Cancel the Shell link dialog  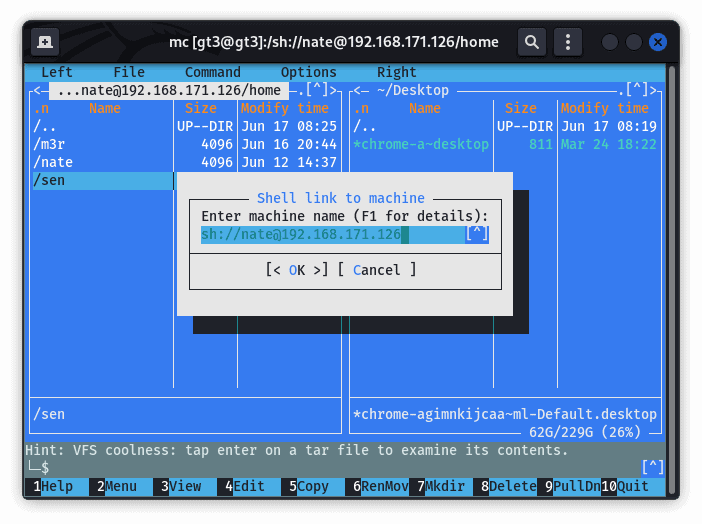point(377,270)
